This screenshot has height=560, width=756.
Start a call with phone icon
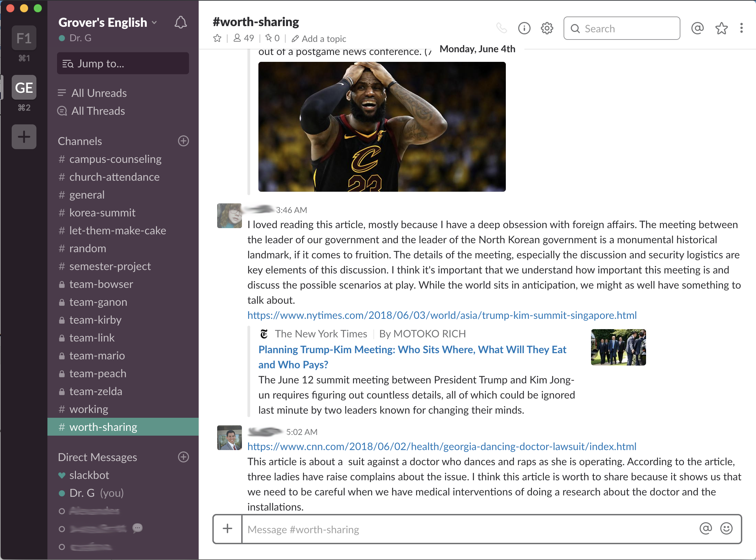tap(502, 28)
